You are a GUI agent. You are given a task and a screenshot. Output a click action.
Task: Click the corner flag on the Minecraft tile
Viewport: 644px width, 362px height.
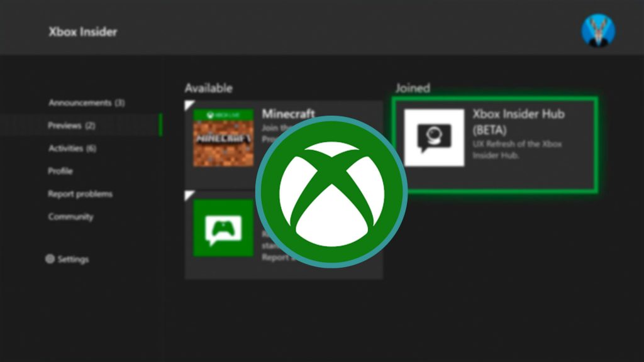tap(189, 104)
